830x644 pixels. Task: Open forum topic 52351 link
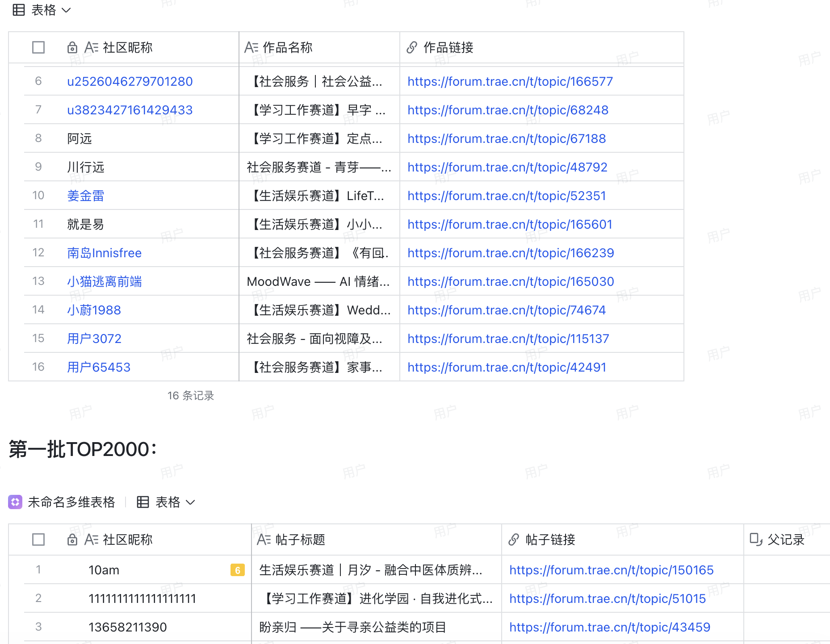click(x=507, y=196)
